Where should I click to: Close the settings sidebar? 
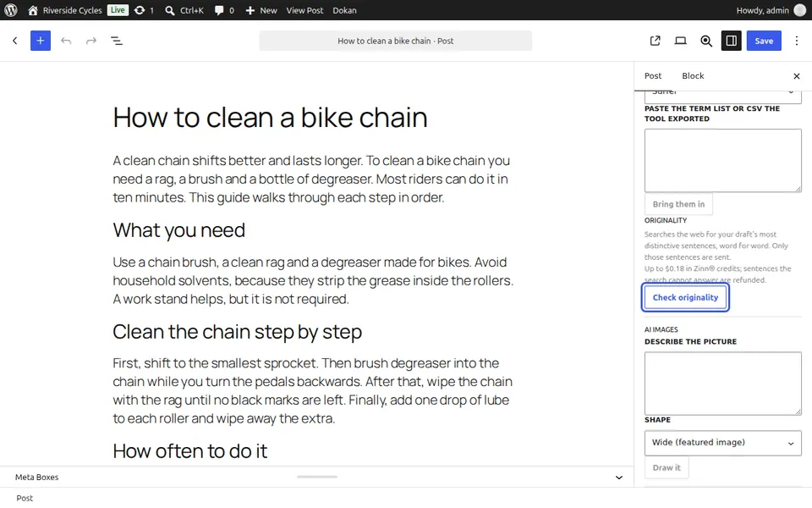tap(797, 76)
